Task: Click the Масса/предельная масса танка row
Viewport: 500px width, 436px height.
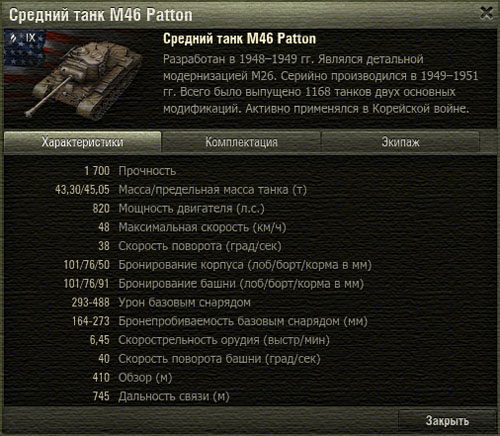Action: (181, 190)
